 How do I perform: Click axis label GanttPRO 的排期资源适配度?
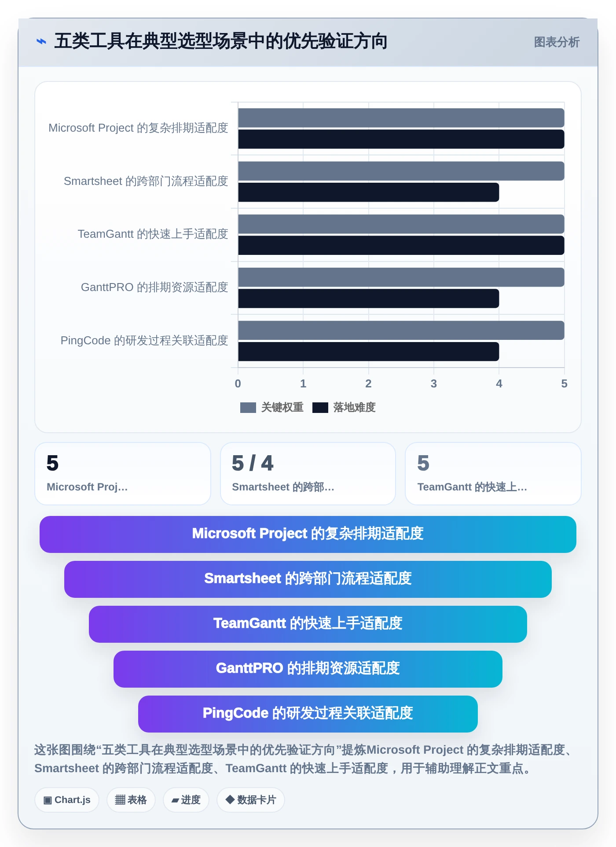point(154,287)
